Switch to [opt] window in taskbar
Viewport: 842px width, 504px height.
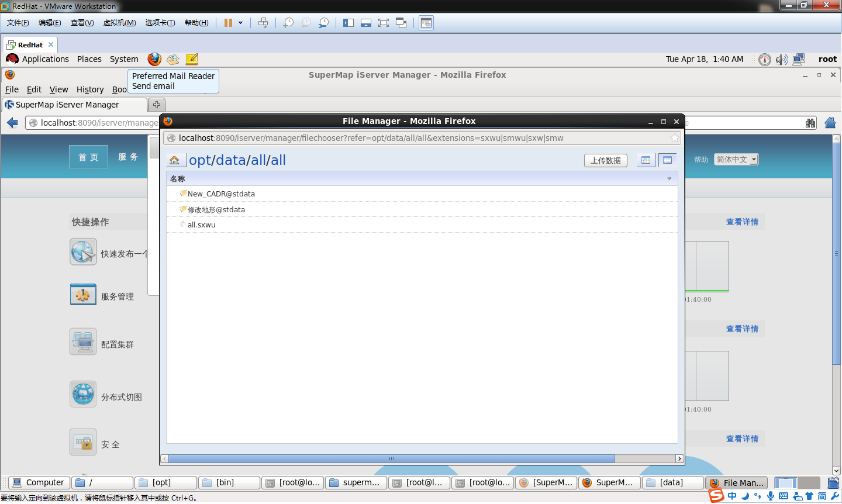pyautogui.click(x=166, y=482)
